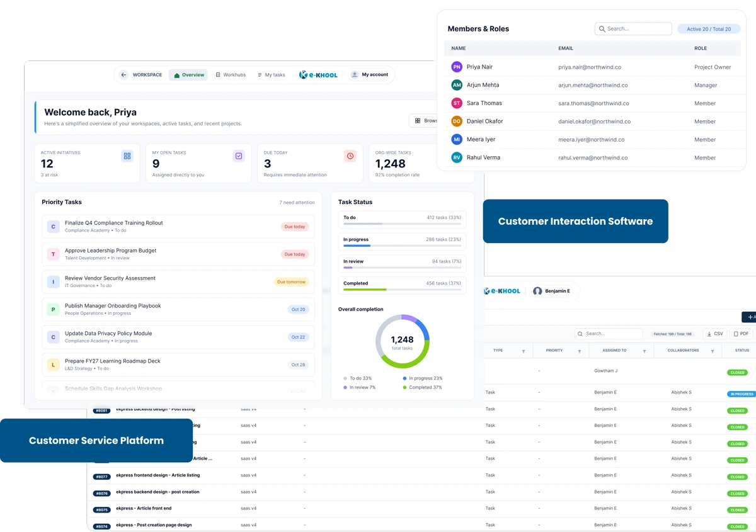756x532 pixels.
Task: Open the PRIORITY column filter
Action: 580,351
